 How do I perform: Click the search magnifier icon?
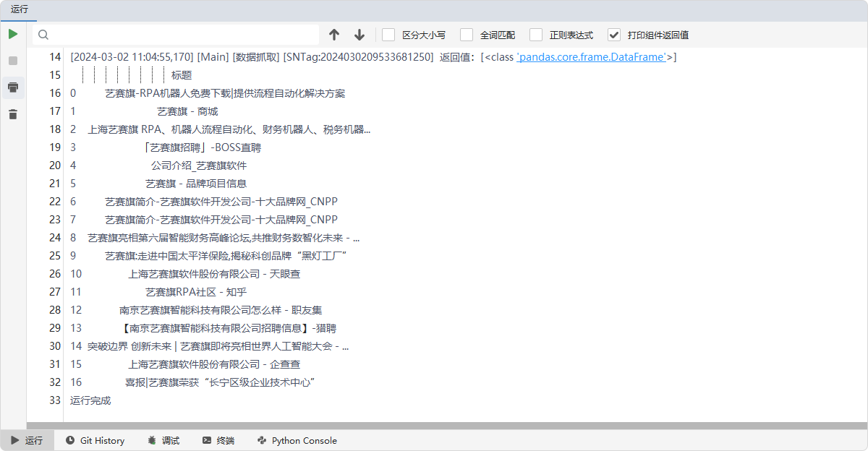click(x=43, y=35)
